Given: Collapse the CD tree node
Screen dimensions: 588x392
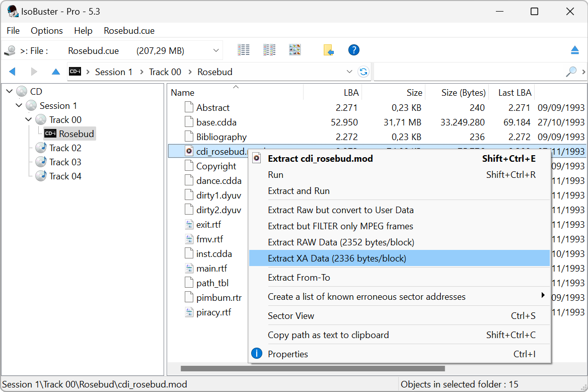Looking at the screenshot, I should tap(10, 91).
